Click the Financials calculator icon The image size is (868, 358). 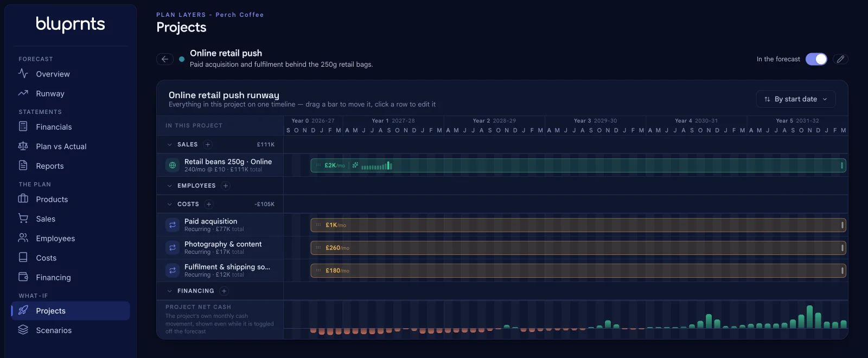[x=23, y=126]
